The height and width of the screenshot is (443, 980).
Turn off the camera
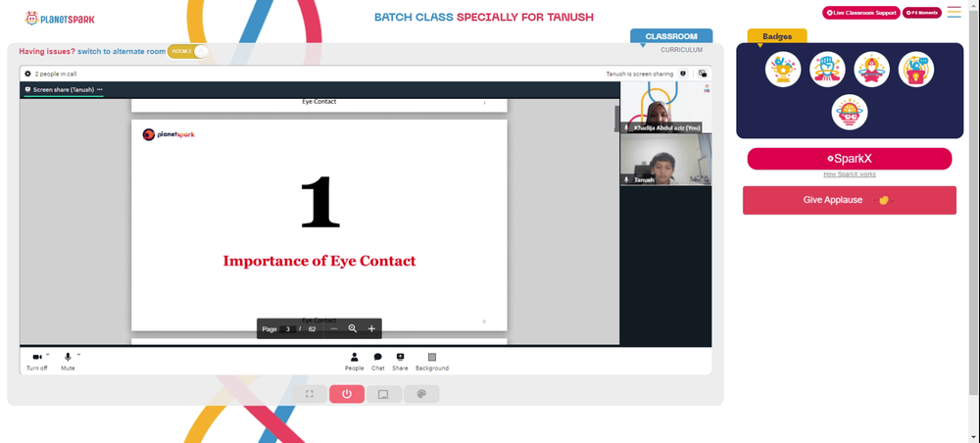click(37, 361)
